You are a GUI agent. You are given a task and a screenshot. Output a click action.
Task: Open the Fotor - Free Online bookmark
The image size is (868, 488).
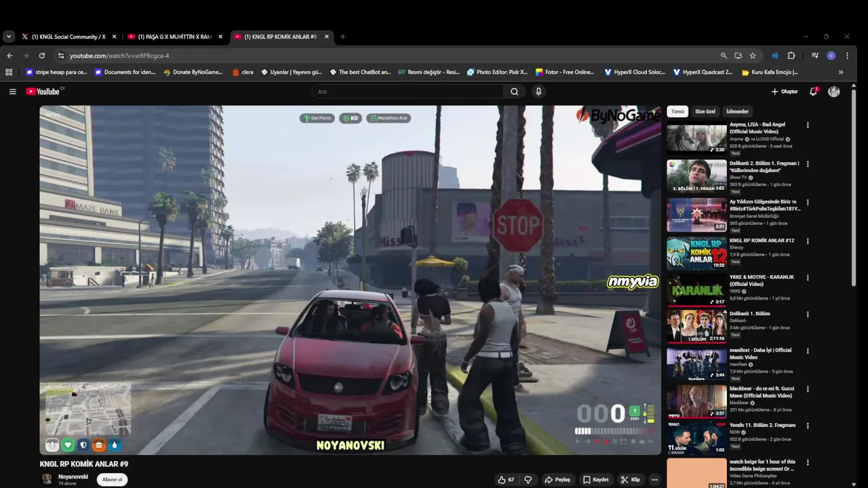(x=565, y=72)
